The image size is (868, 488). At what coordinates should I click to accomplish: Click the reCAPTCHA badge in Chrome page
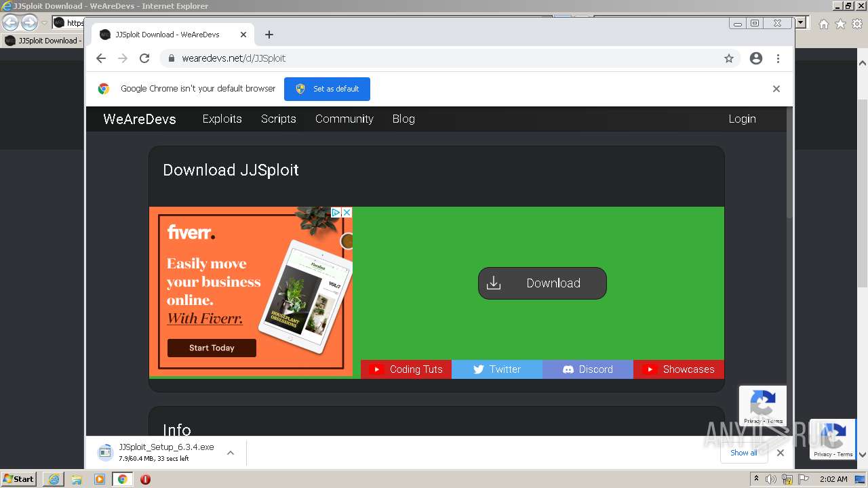[763, 406]
